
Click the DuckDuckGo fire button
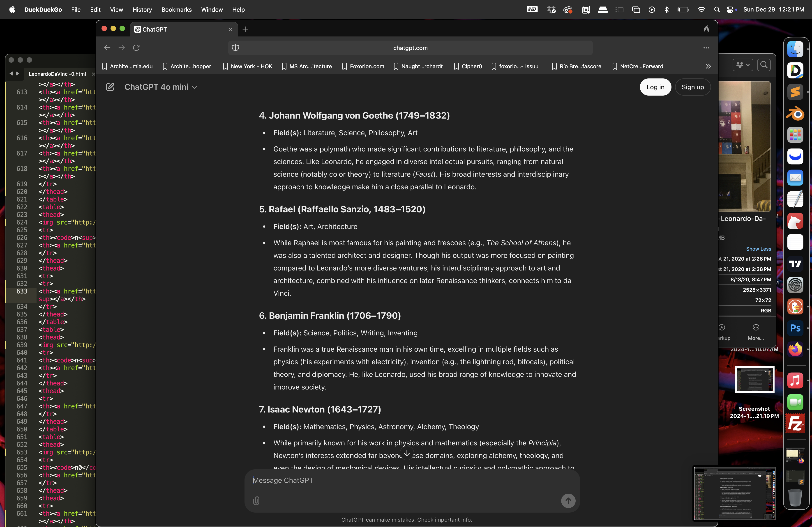tap(707, 29)
